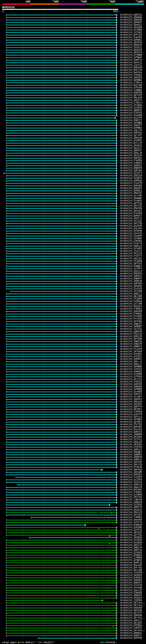The image size is (146, 644).
Task: Open hit UniRef100_P08281
Action: pyautogui.click(x=131, y=37)
